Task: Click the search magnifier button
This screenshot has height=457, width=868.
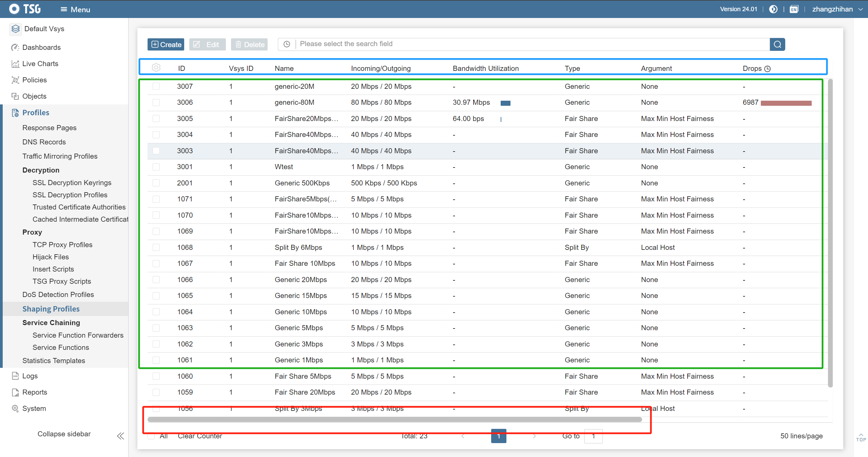Action: [x=777, y=44]
